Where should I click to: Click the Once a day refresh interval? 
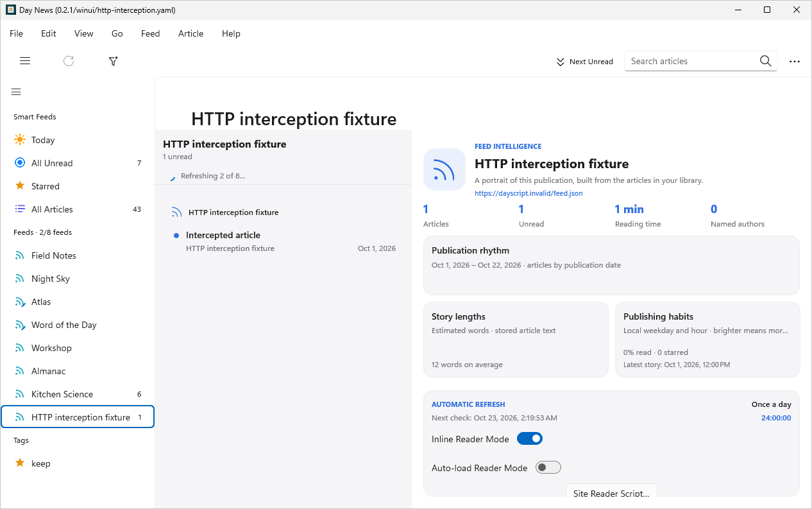pyautogui.click(x=772, y=404)
